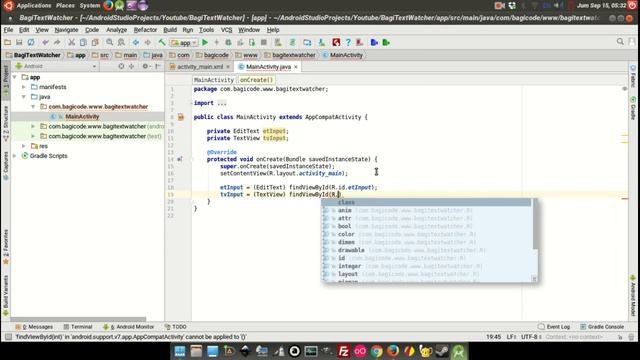Click the Cut scissors icon
This screenshot has height=360, width=640.
point(71,42)
